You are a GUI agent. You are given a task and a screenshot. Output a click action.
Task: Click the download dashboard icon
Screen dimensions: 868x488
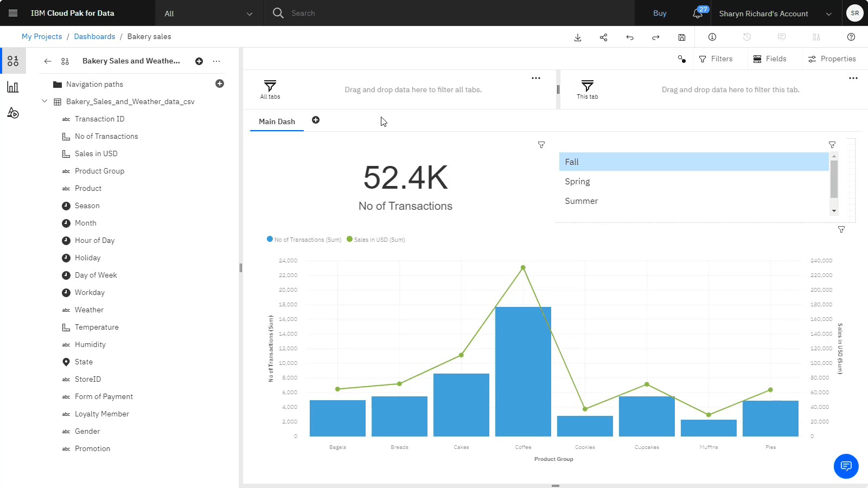click(578, 37)
